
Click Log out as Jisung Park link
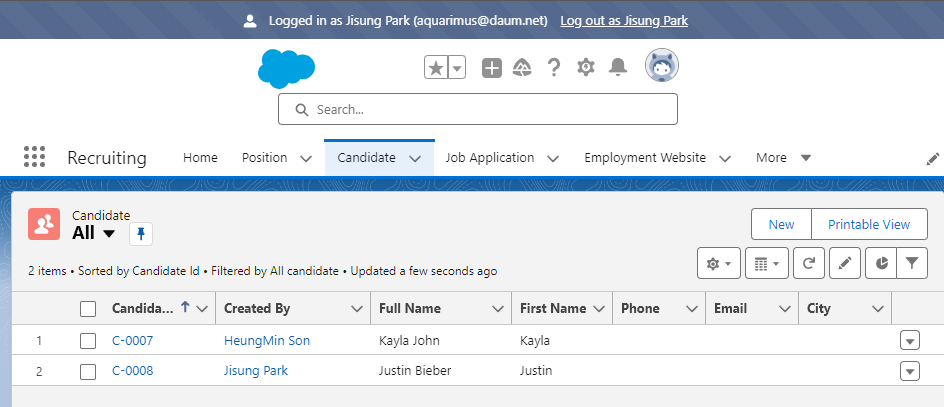point(624,20)
